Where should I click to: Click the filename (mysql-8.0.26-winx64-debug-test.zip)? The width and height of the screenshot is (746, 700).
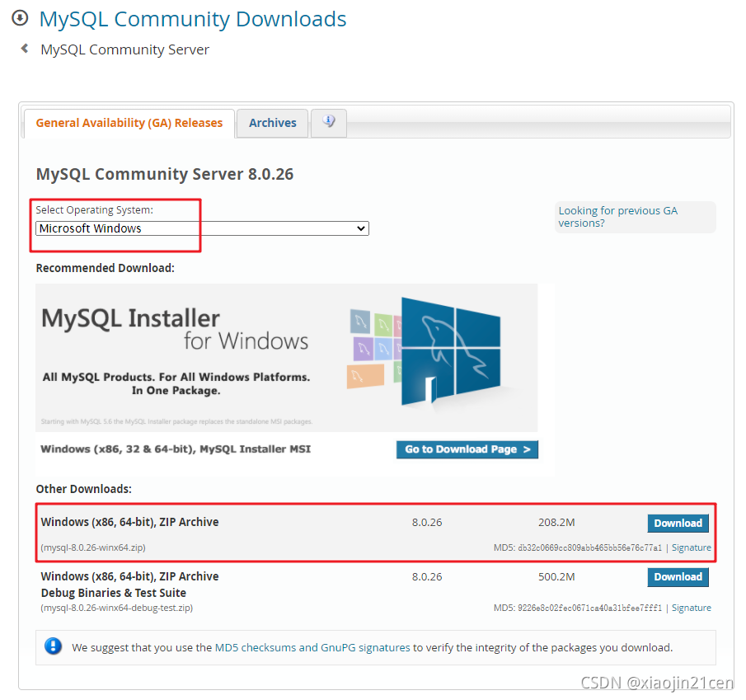(117, 608)
